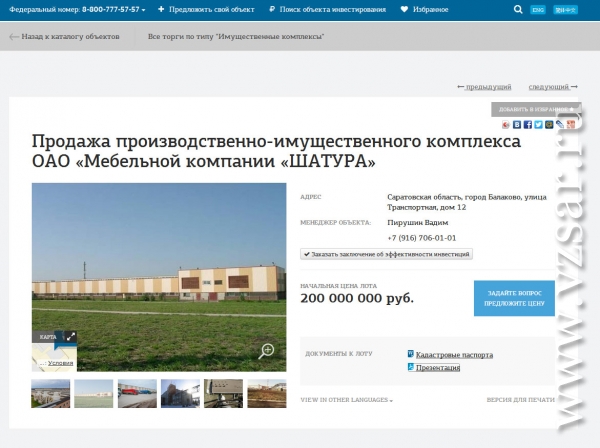Select fifth thumbnail showing equipment

[x=223, y=393]
